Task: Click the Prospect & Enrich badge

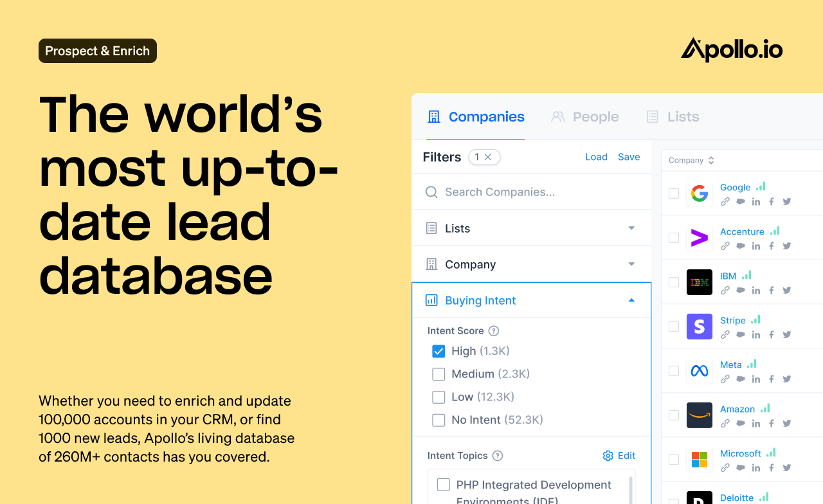Action: (x=98, y=51)
